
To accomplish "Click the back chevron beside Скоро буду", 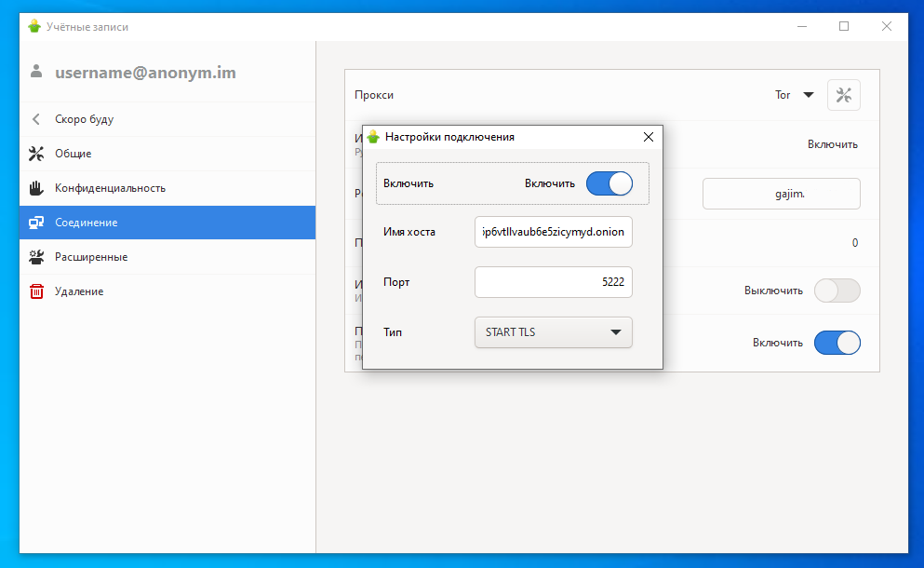I will click(36, 119).
